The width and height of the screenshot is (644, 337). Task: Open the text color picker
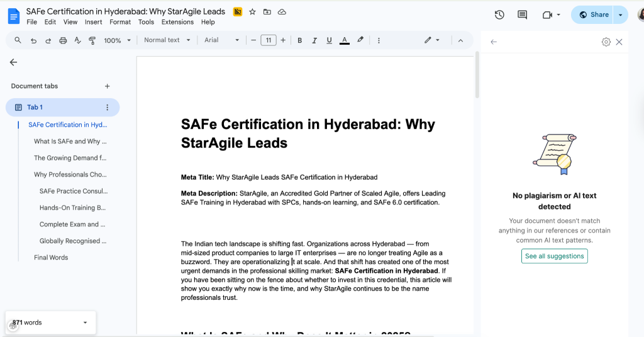345,40
